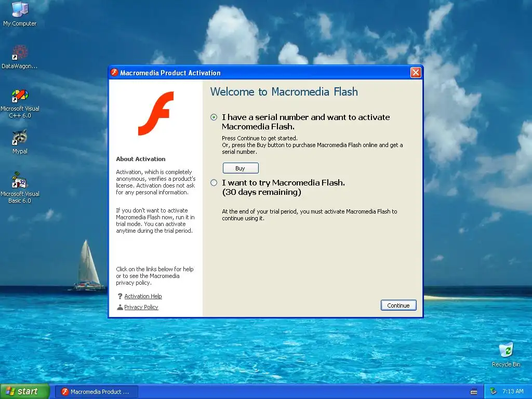Click the 'Press Continue to get started.' text

point(260,138)
